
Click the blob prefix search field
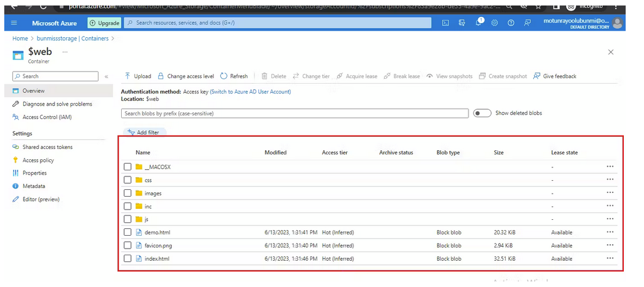pyautogui.click(x=295, y=114)
